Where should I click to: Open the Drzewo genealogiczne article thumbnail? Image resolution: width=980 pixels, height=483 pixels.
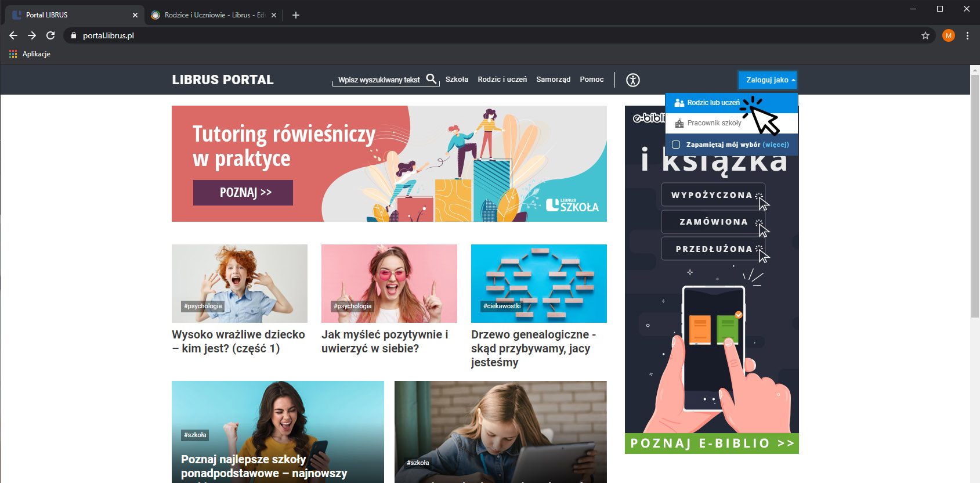coord(538,283)
